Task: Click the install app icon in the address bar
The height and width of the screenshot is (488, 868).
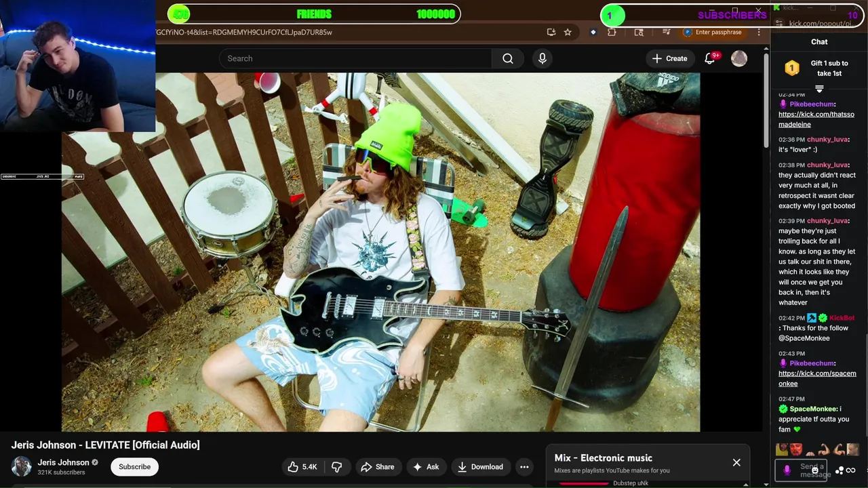Action: click(551, 32)
